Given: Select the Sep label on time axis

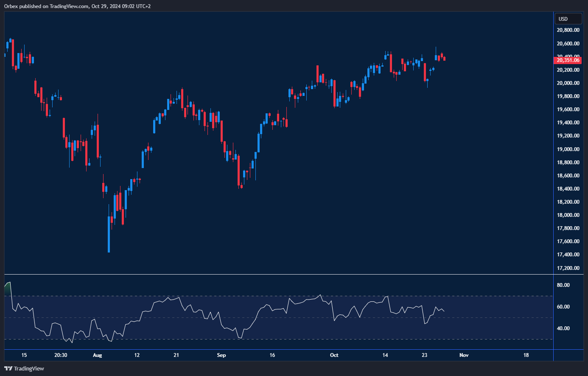Looking at the screenshot, I should (221, 355).
